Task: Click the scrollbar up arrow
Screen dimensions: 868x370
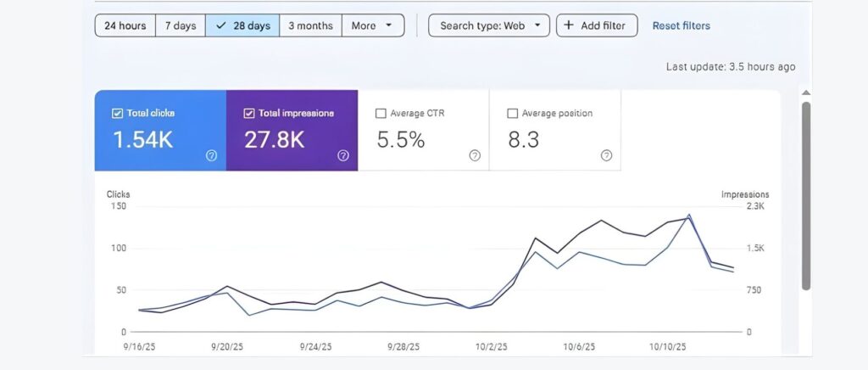Action: [x=806, y=93]
